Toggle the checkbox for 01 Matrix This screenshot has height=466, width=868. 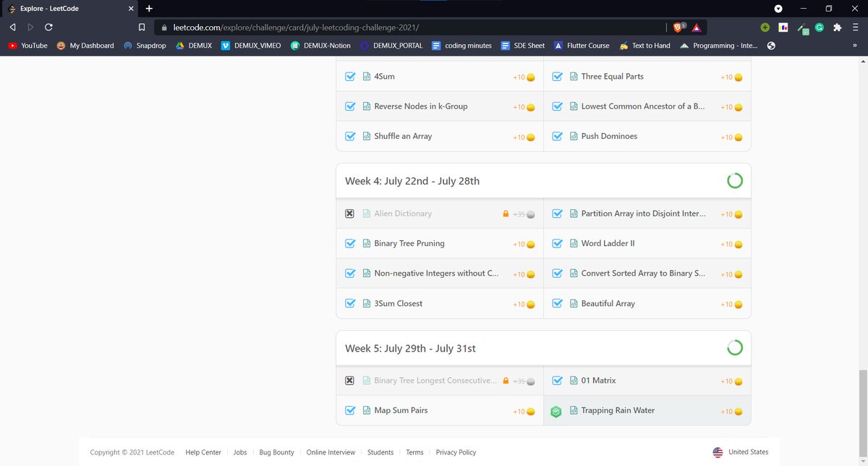557,380
